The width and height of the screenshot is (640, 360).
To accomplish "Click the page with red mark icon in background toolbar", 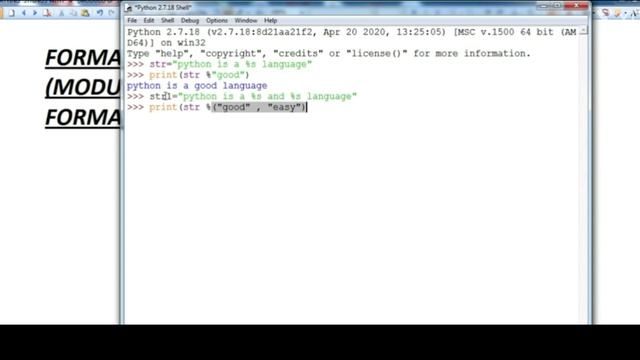I will click(x=47, y=13).
